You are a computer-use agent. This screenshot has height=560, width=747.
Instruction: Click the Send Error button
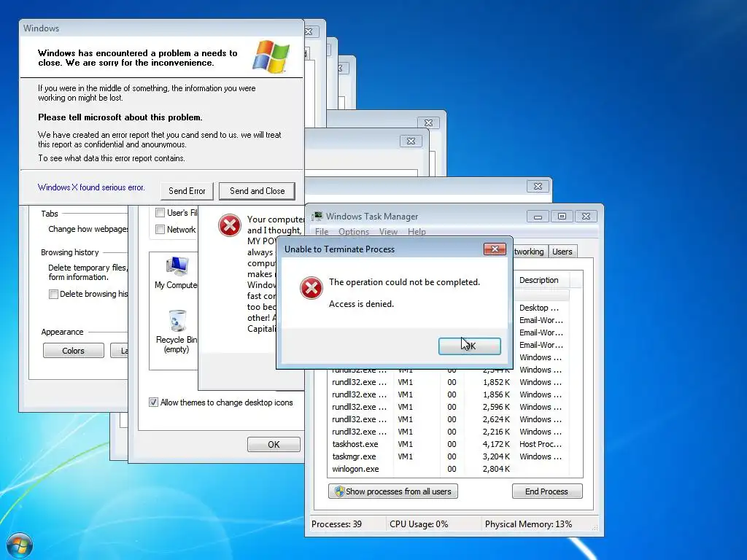tap(187, 191)
